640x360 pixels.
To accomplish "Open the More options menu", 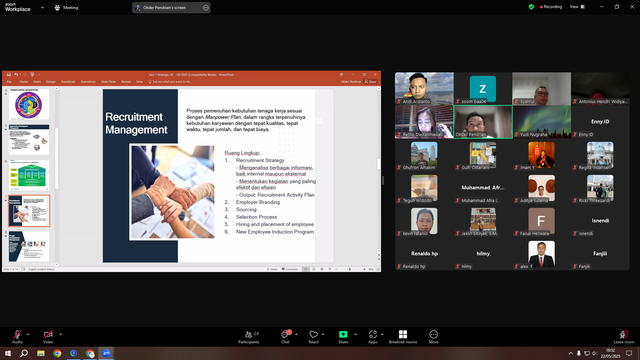I will tap(433, 337).
